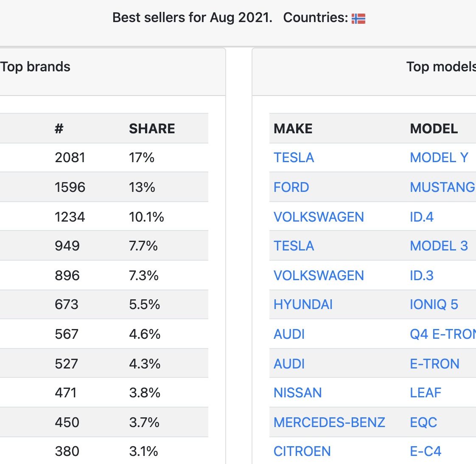This screenshot has height=464, width=476.
Task: Open the ID.3 model link
Action: 421,276
